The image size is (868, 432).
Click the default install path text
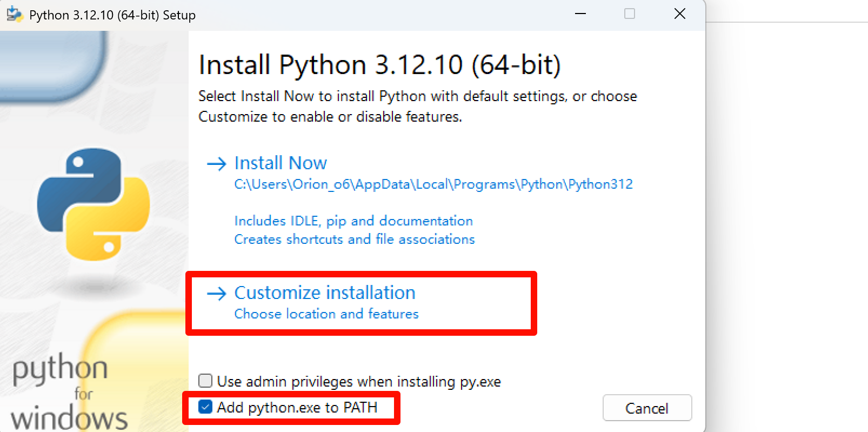pyautogui.click(x=433, y=184)
